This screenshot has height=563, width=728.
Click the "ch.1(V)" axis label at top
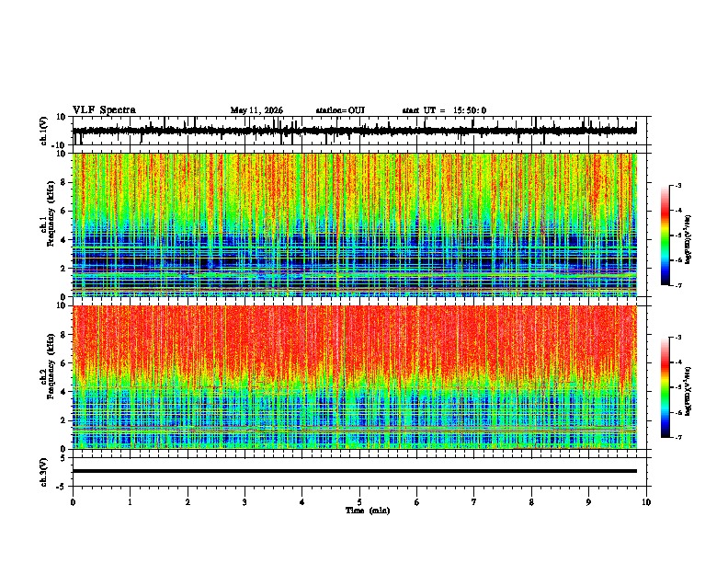point(44,131)
